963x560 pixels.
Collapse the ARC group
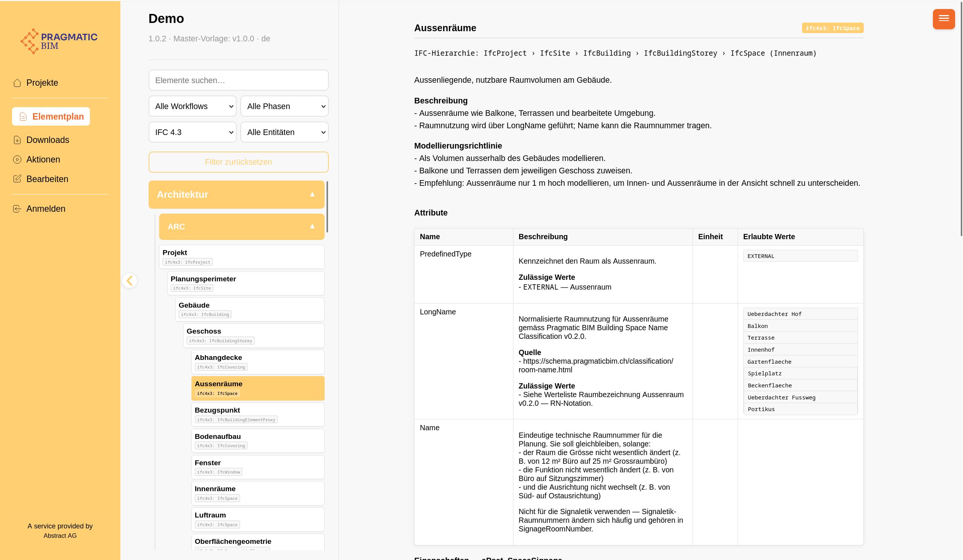click(242, 226)
